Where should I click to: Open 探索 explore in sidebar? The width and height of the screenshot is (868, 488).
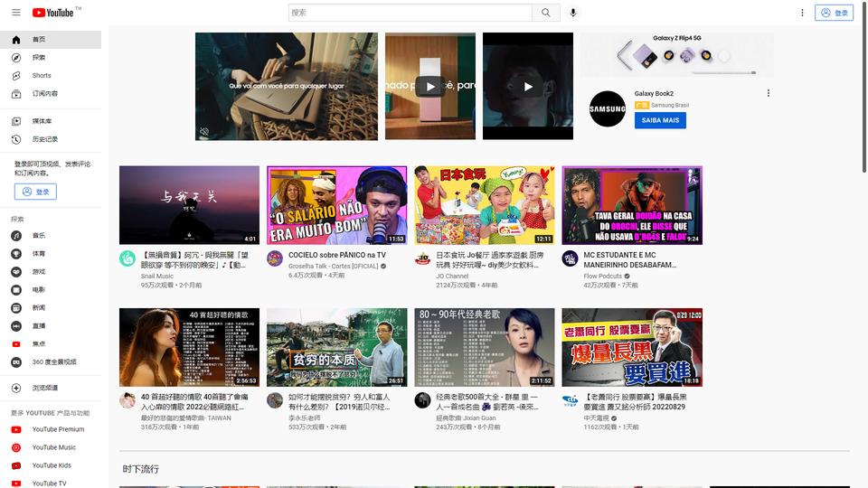(x=51, y=58)
